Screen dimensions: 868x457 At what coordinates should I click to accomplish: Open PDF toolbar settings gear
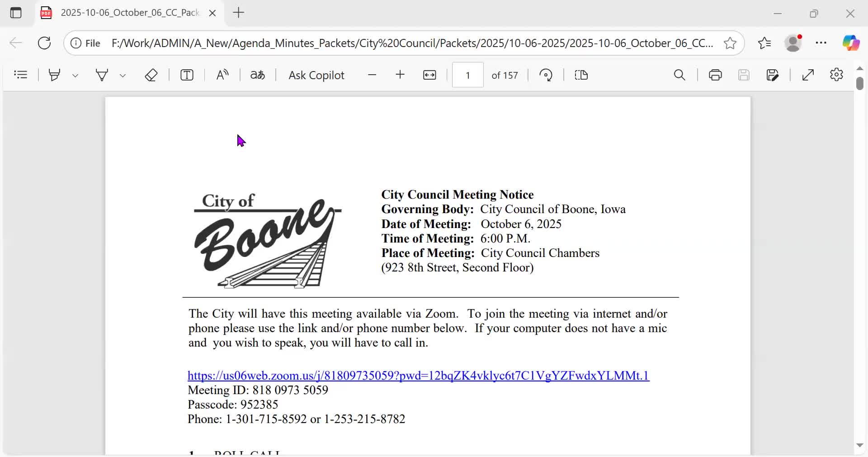point(837,75)
